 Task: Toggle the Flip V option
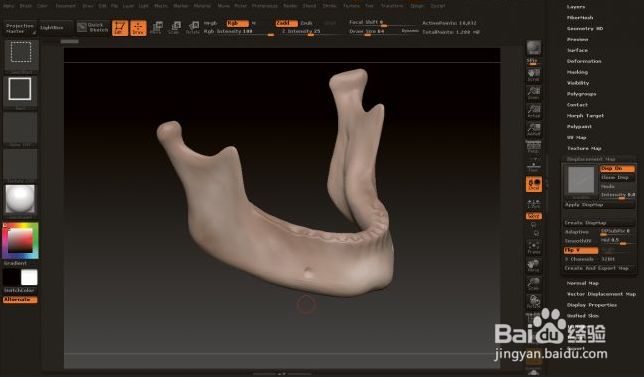pos(581,250)
